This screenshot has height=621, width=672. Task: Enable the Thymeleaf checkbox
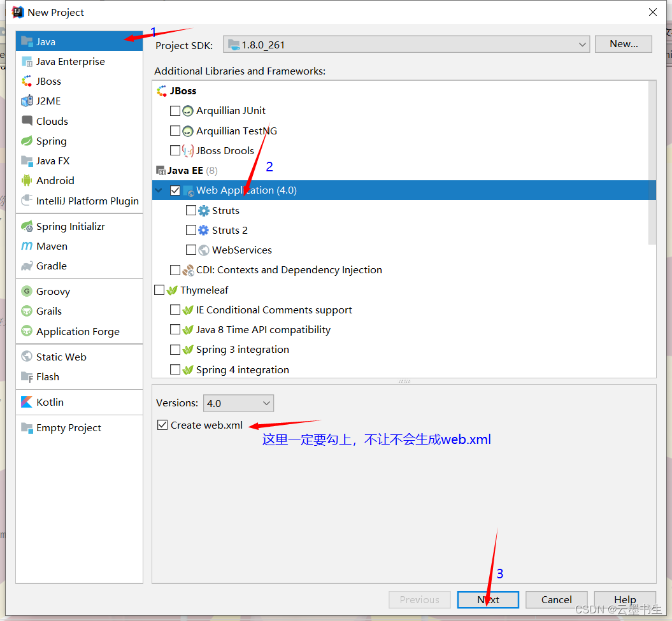click(x=159, y=290)
